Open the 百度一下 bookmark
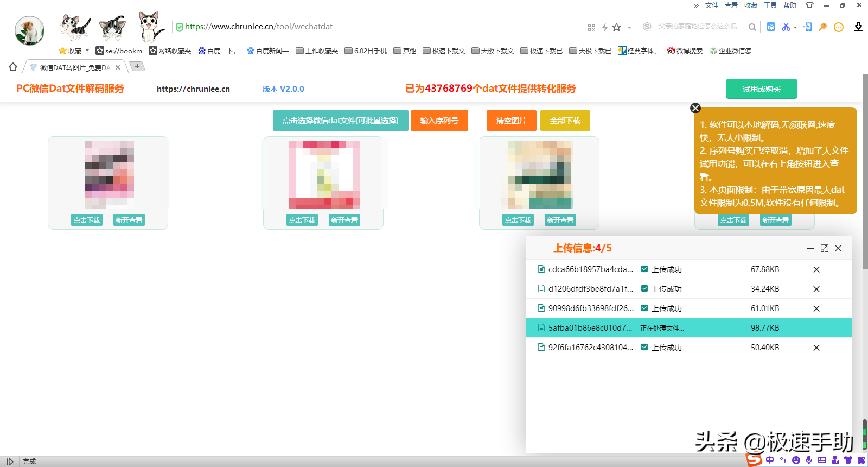This screenshot has height=467, width=868. 217,51
